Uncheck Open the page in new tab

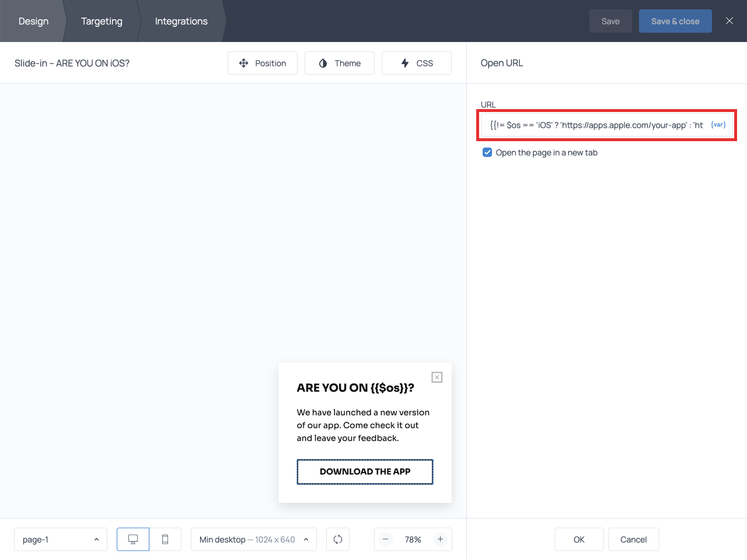point(487,153)
